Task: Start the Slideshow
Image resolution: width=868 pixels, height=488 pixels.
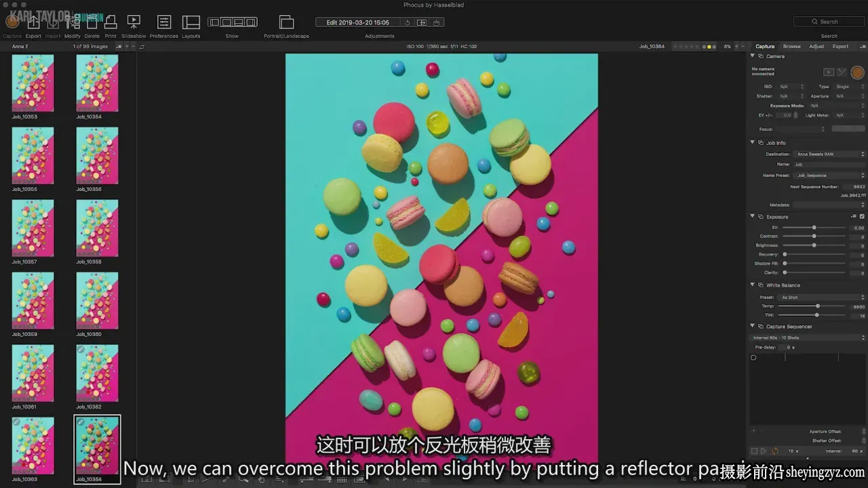Action: [x=134, y=22]
